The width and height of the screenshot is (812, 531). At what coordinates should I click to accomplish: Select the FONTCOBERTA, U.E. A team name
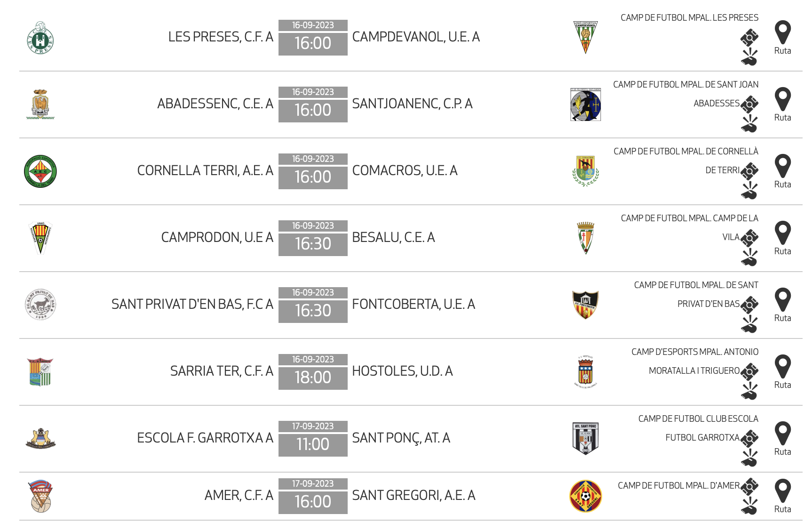coord(414,304)
